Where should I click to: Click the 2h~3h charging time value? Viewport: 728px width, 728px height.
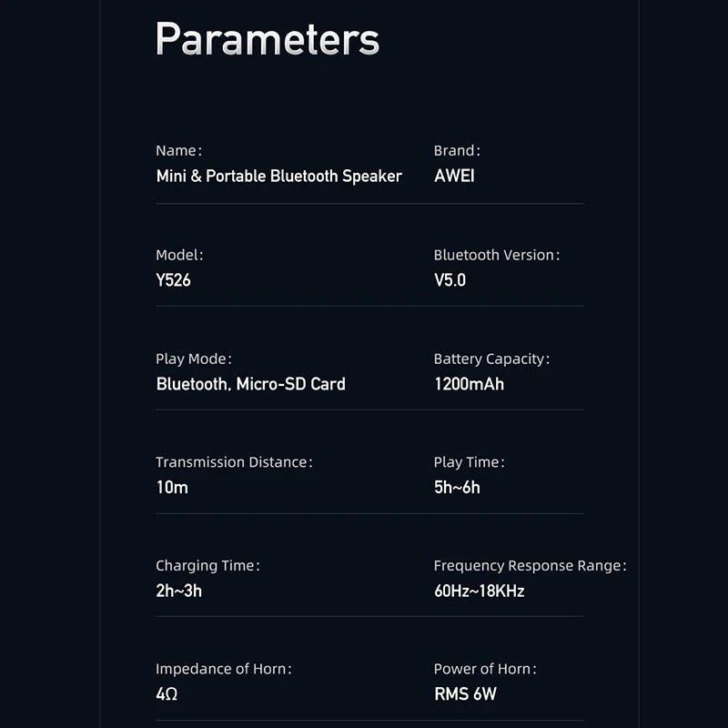click(178, 591)
